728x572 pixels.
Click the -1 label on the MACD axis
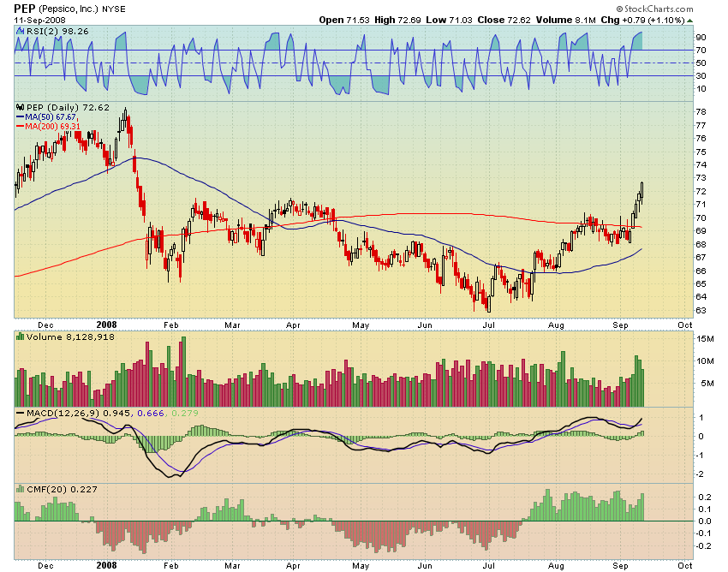point(701,456)
